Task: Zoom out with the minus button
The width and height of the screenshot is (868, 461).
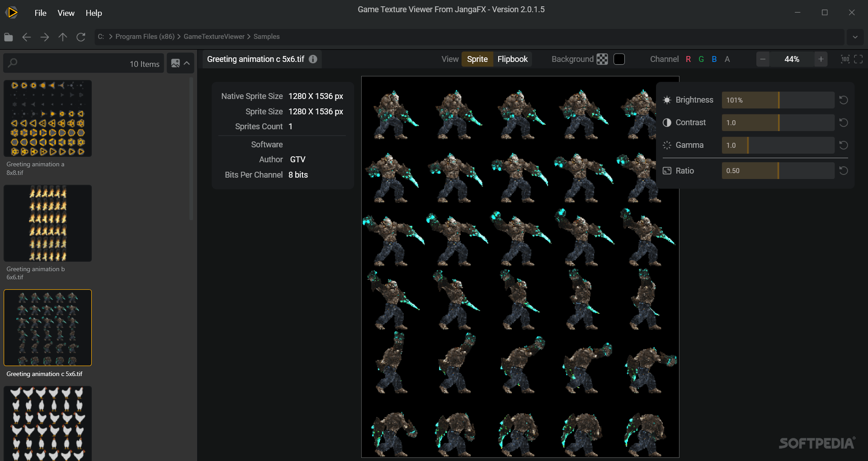Action: tap(763, 59)
